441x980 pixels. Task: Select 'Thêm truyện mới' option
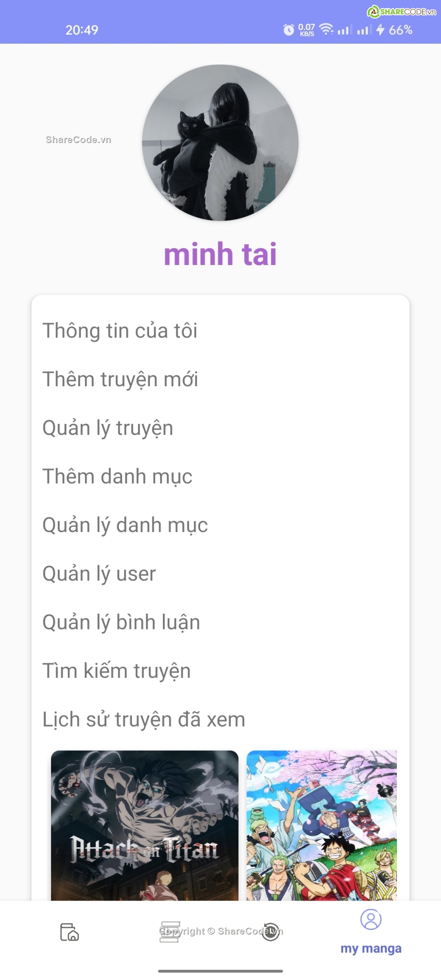(x=120, y=379)
